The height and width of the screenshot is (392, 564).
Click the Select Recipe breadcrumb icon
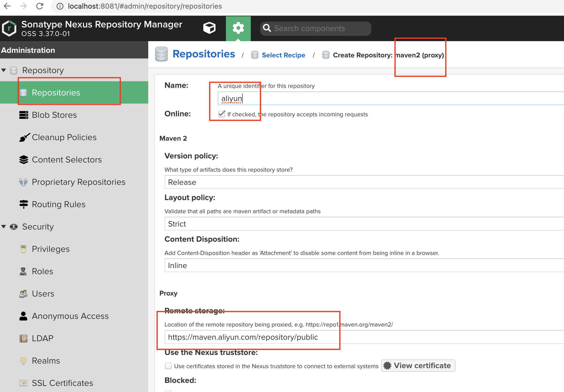point(255,55)
